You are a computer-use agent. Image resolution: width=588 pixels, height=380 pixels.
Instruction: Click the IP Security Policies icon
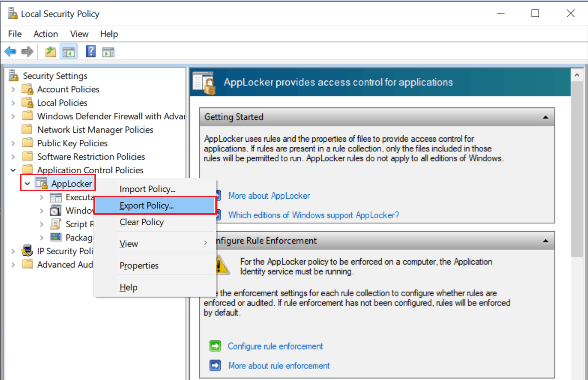pos(27,250)
